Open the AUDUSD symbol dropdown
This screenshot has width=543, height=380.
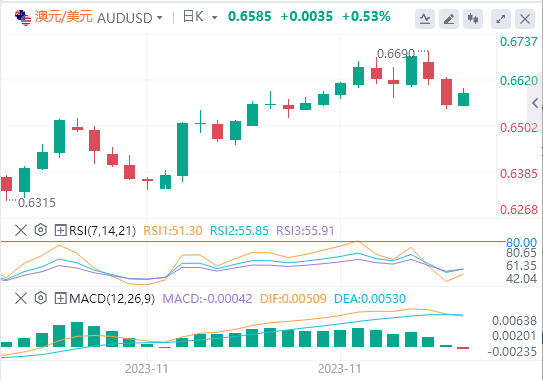point(130,18)
